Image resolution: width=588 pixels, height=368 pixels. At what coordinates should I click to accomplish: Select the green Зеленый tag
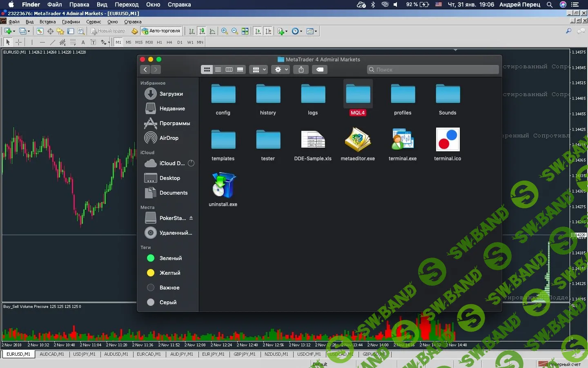[x=170, y=258]
